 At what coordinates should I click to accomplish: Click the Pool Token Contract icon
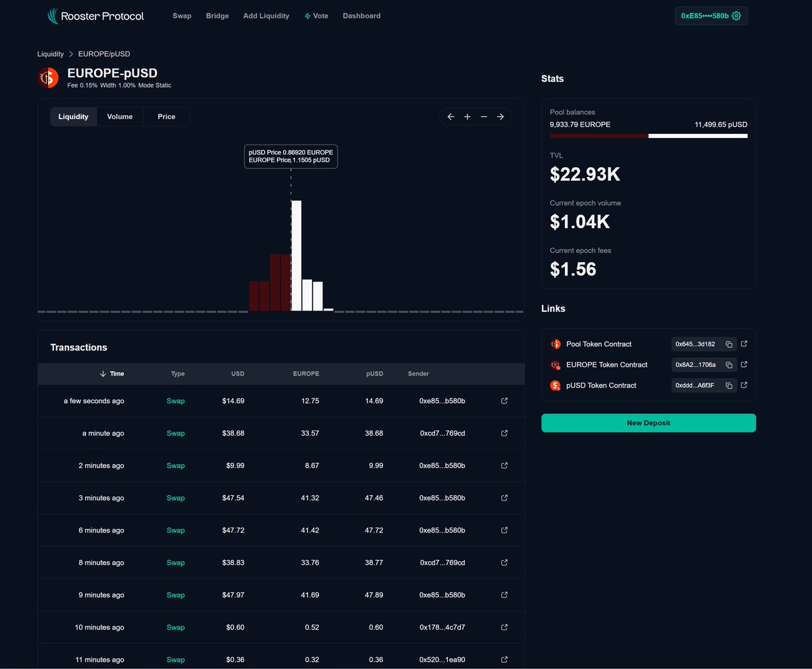tap(556, 344)
